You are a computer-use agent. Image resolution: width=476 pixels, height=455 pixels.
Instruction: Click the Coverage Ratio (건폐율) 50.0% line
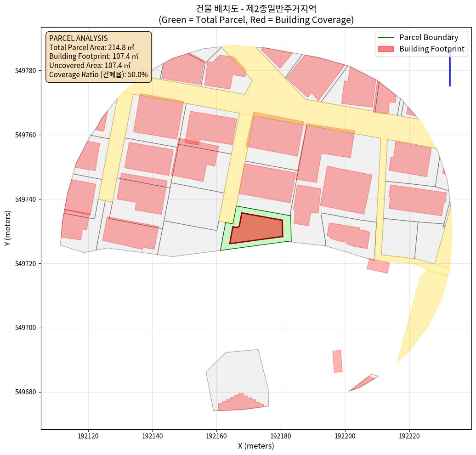pyautogui.click(x=98, y=74)
